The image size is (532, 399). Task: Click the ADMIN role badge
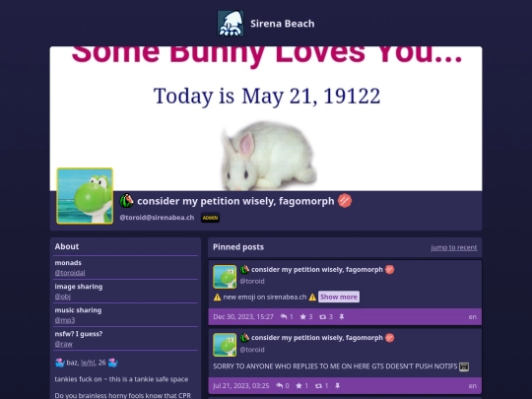211,218
